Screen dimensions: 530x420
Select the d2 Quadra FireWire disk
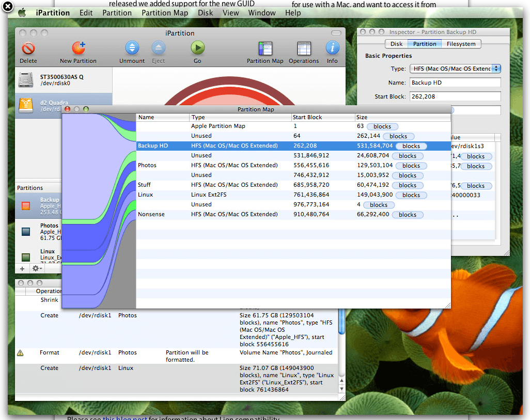click(x=26, y=105)
